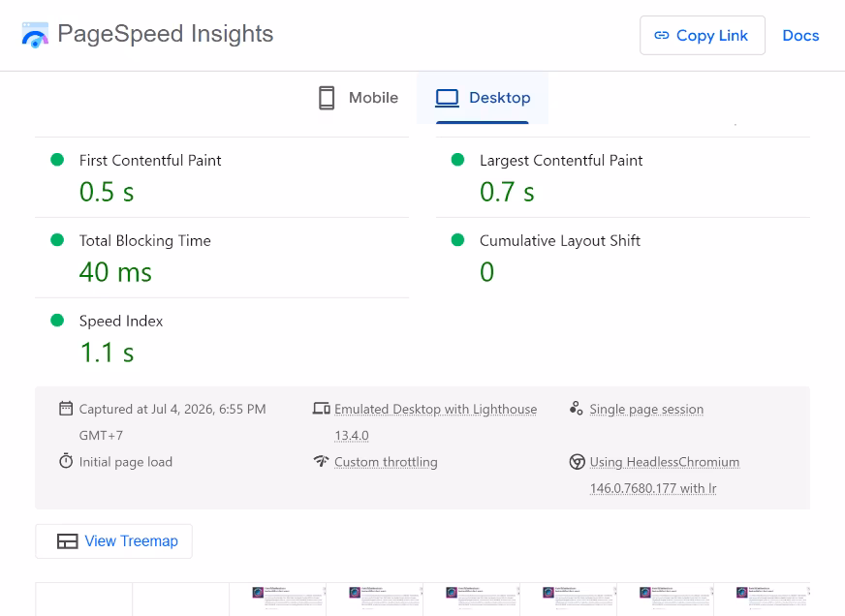Open View Treemap
Screen dimensions: 845x616
click(113, 541)
